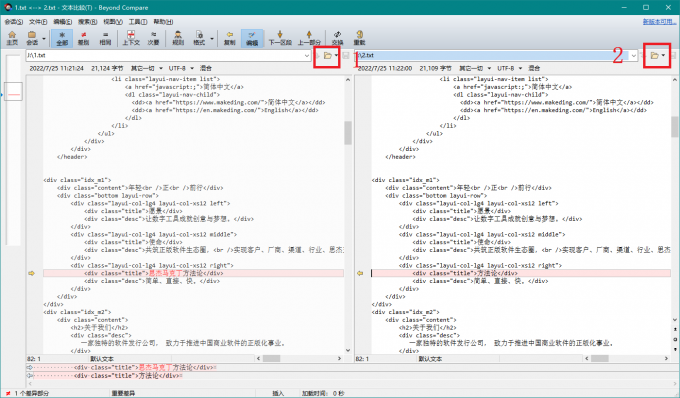Viewport: 680px width, 398px height.
Task: Click the 重载 reload files icon
Action: (x=360, y=38)
